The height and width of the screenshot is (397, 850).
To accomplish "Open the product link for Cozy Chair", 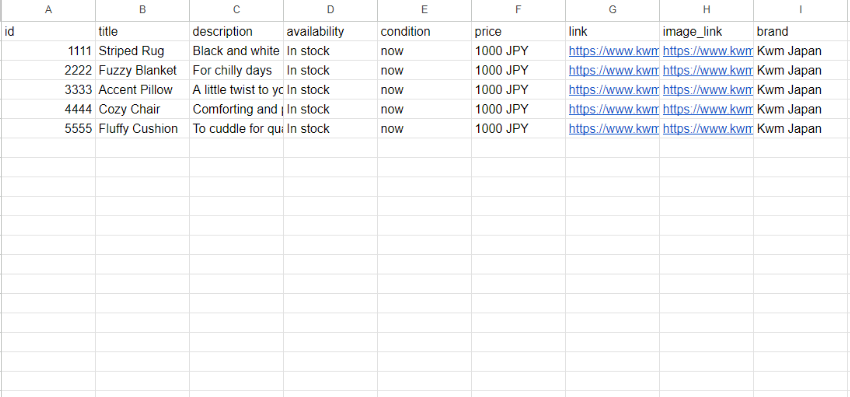I will pyautogui.click(x=613, y=110).
